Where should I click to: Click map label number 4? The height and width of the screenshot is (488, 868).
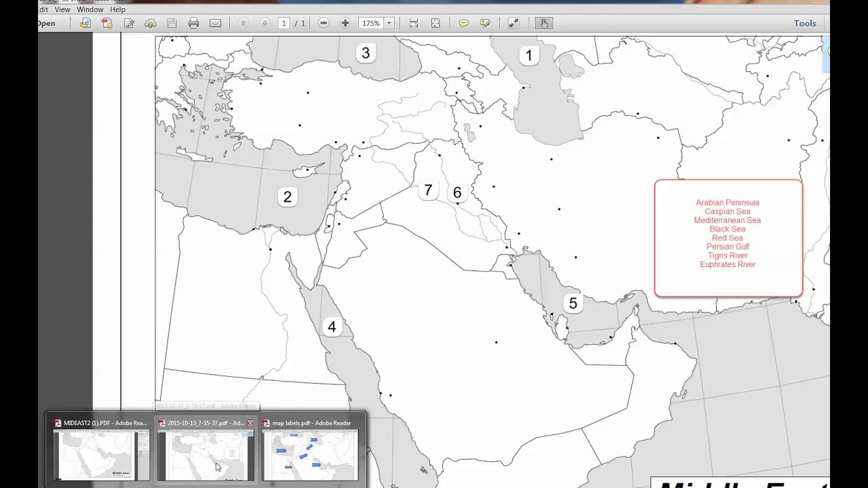coord(332,327)
